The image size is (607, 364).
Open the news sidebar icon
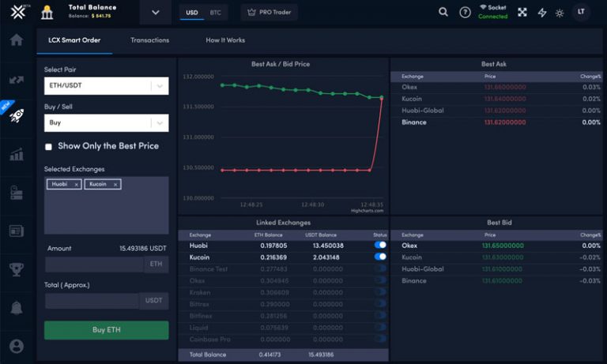tap(17, 231)
